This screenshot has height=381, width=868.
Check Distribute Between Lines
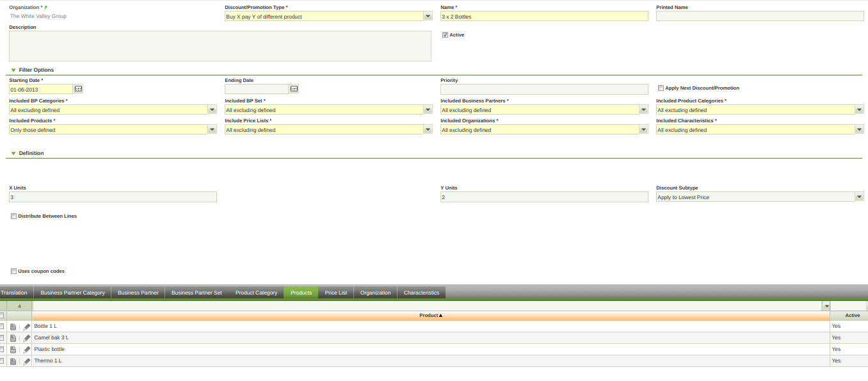(13, 216)
